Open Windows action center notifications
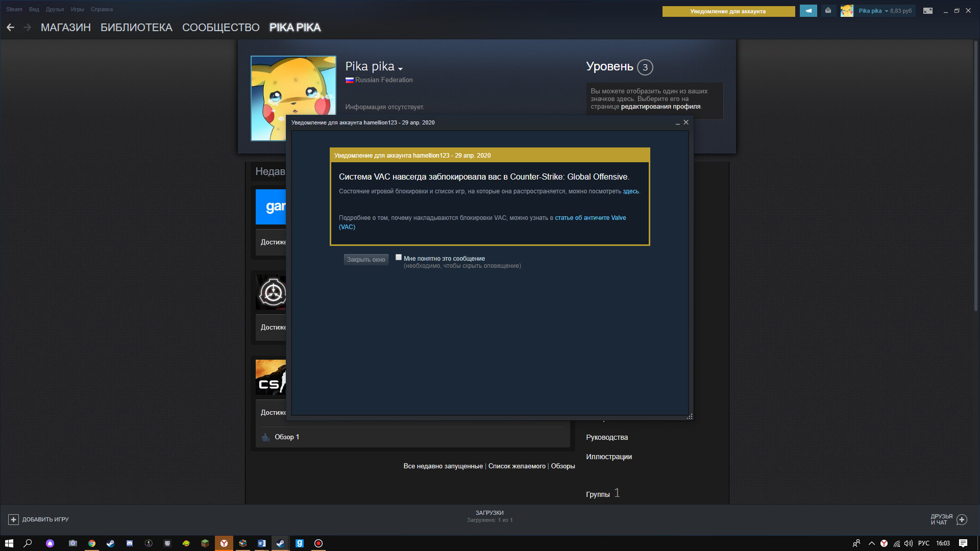The width and height of the screenshot is (980, 551). (963, 543)
